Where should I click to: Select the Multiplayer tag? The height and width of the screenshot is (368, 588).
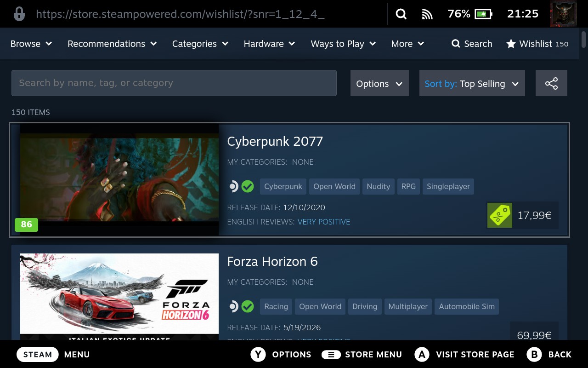(408, 306)
